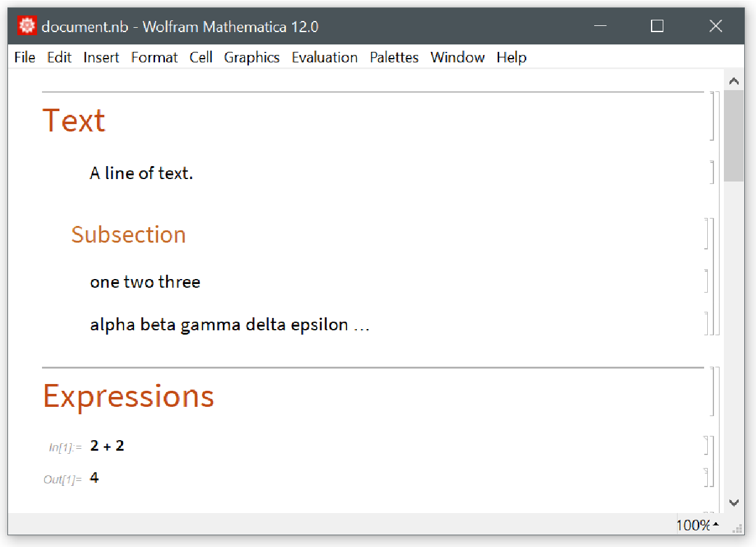Select bracket of 'alpha beta gamma' cell
Screen dimensions: 756x547
pyautogui.click(x=706, y=323)
